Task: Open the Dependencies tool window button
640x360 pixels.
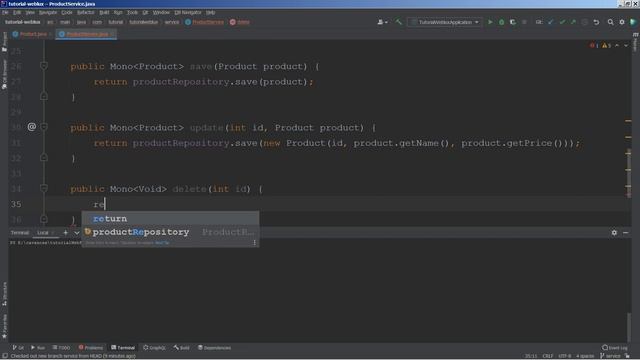Action: pyautogui.click(x=214, y=348)
